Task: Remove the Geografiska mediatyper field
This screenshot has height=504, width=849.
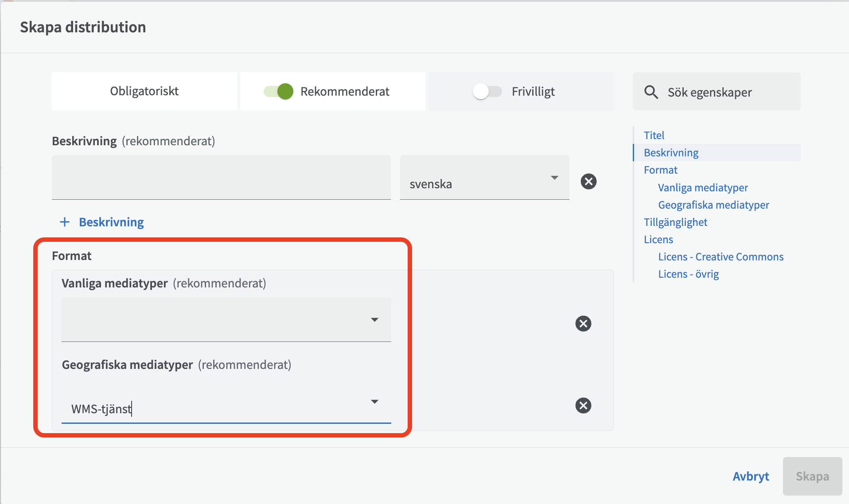Action: click(583, 406)
